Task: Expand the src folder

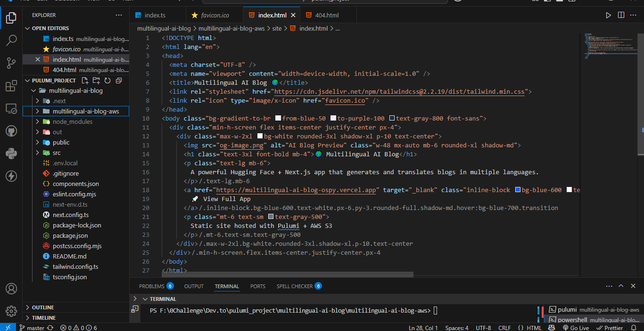Action: (38, 153)
